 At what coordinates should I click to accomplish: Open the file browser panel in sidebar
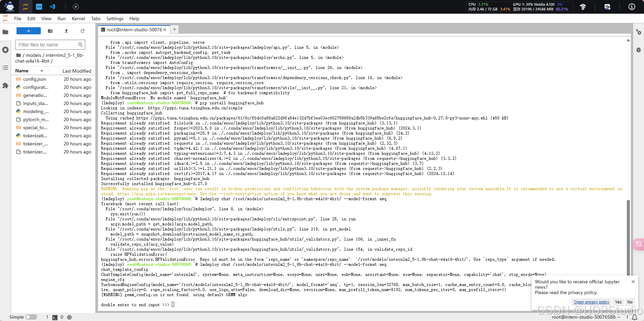tap(5, 32)
